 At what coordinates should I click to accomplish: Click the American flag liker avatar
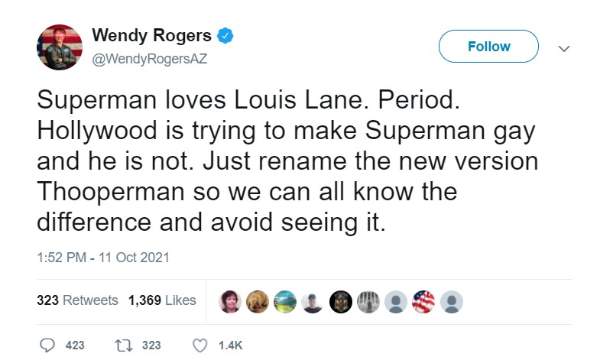tap(424, 301)
